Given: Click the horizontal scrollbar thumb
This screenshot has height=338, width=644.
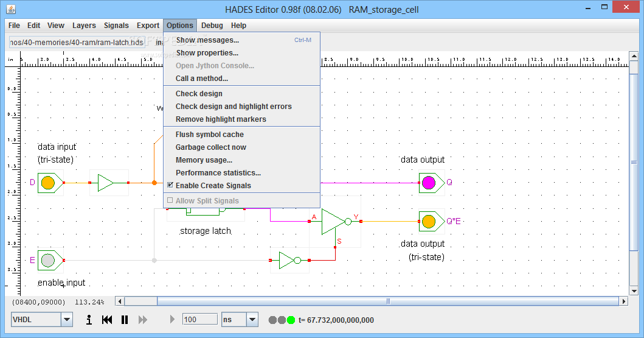Looking at the screenshot, I should tap(388, 301).
